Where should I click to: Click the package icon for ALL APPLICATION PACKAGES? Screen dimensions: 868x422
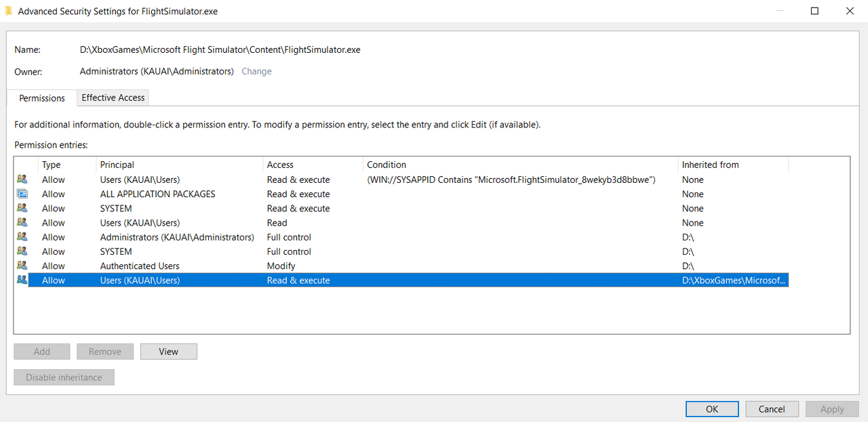(22, 194)
